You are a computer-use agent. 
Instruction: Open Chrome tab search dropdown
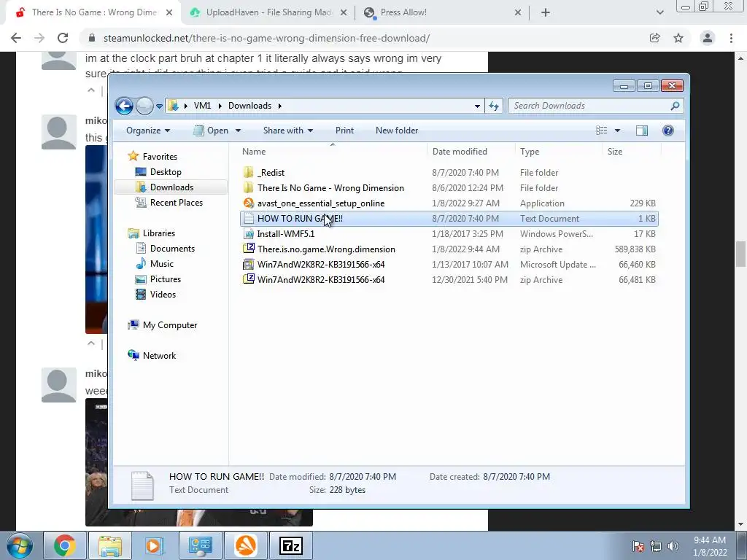point(659,13)
